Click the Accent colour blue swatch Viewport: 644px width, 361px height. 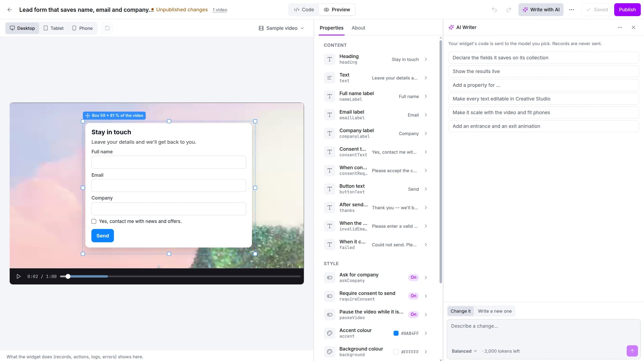[x=396, y=333]
